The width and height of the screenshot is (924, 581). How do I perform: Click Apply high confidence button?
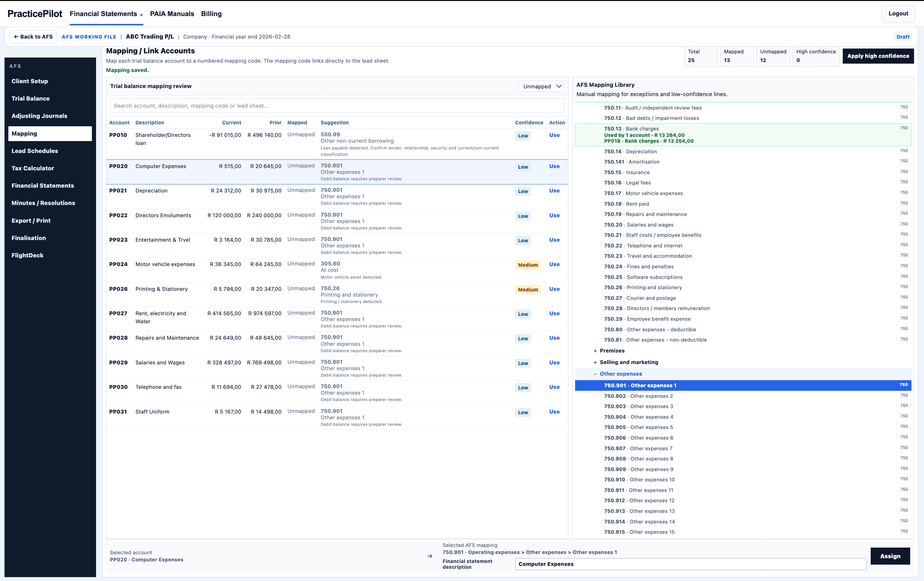[878, 56]
